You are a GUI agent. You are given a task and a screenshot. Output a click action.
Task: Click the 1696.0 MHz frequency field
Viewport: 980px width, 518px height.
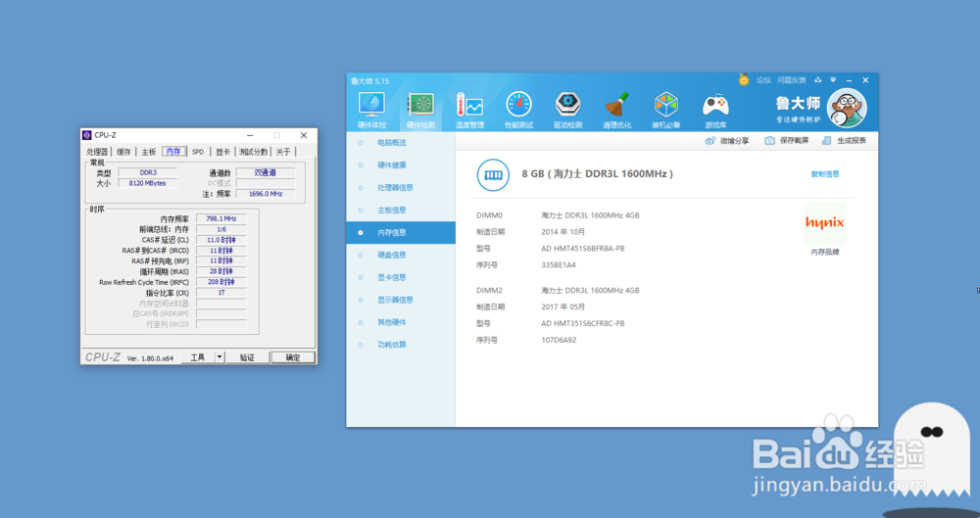266,194
